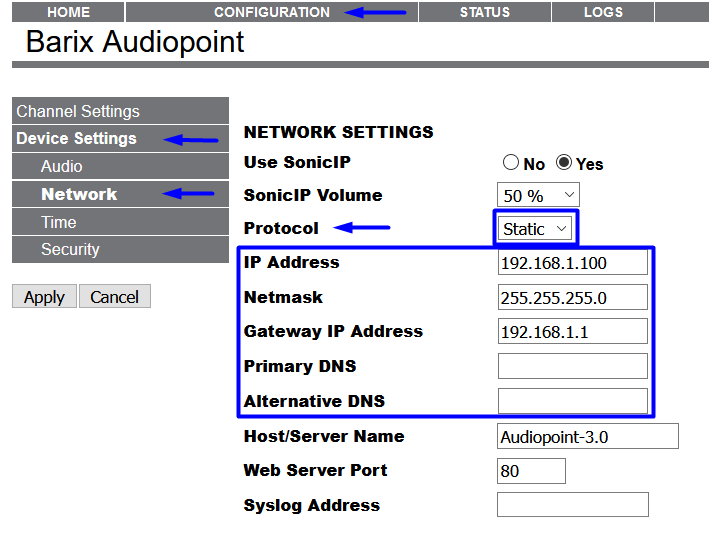Select Channel Settings in the sidebar
Viewport: 709px width, 541px height.
tap(78, 111)
